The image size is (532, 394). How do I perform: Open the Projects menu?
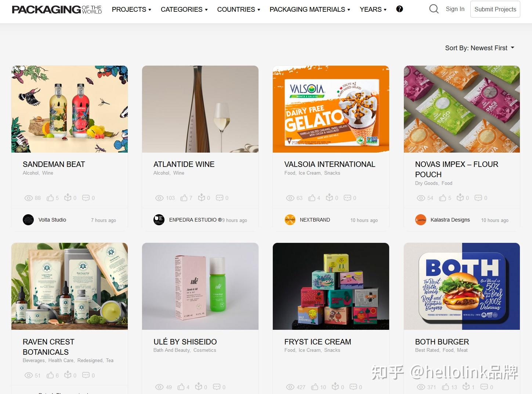[131, 10]
